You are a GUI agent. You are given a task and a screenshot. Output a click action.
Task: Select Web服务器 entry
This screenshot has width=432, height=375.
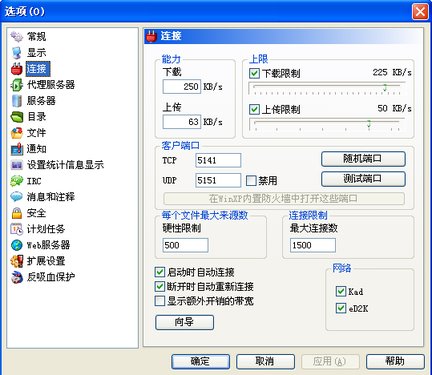(48, 245)
